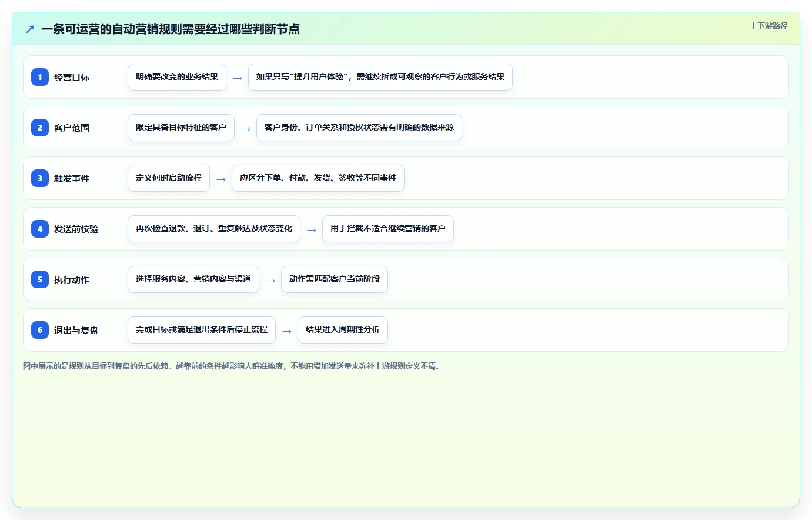The height and width of the screenshot is (520, 812).
Task: Click the 应区分下单、付款、发货、签收等不同事件 box
Action: click(318, 178)
